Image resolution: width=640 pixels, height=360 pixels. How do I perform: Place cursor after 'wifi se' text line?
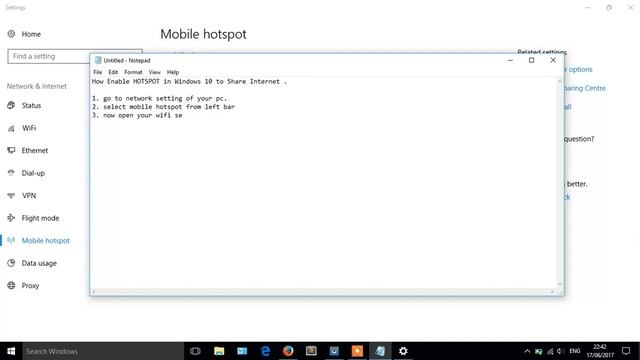[x=183, y=116]
